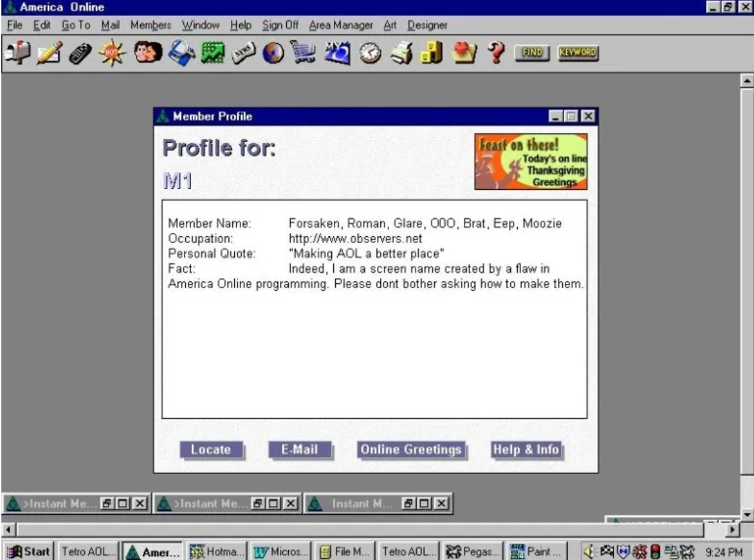Open the yellow Personal Filing Cabinet icon
The height and width of the screenshot is (560, 754).
click(x=432, y=53)
